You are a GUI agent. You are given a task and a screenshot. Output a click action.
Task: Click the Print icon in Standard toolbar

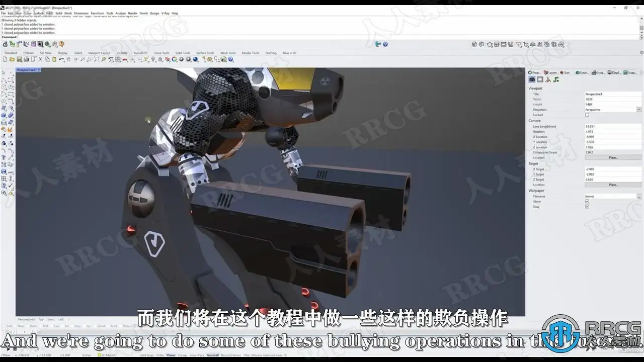click(x=26, y=59)
